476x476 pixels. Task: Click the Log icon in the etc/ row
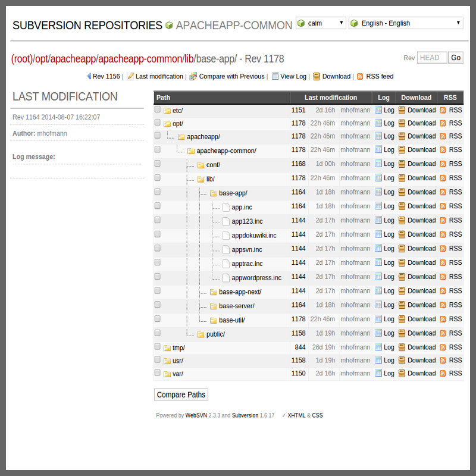(x=378, y=110)
